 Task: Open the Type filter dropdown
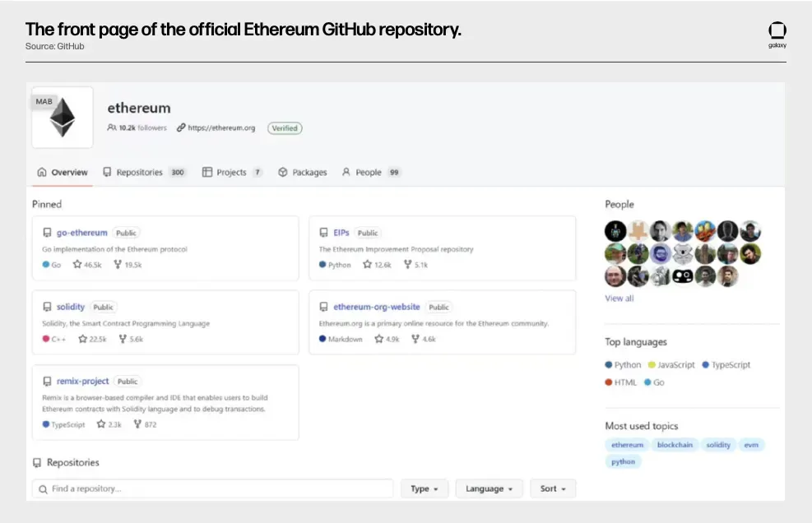tap(425, 488)
